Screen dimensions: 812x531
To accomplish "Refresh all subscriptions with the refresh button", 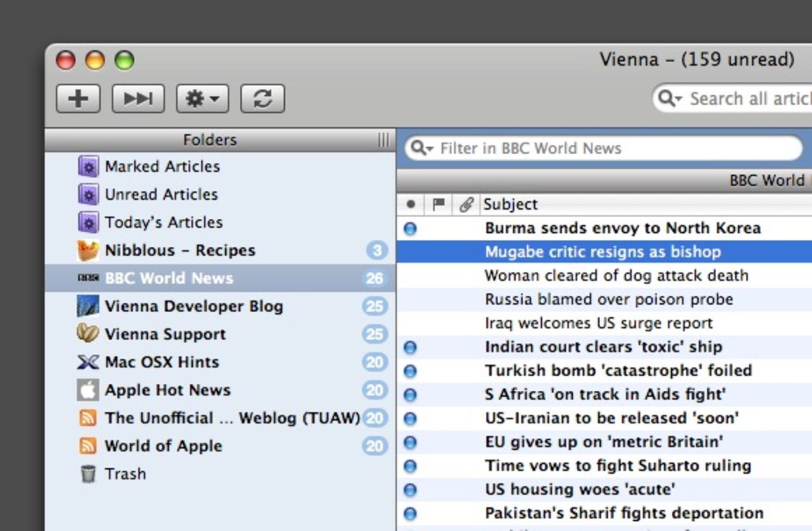I will pyautogui.click(x=263, y=98).
